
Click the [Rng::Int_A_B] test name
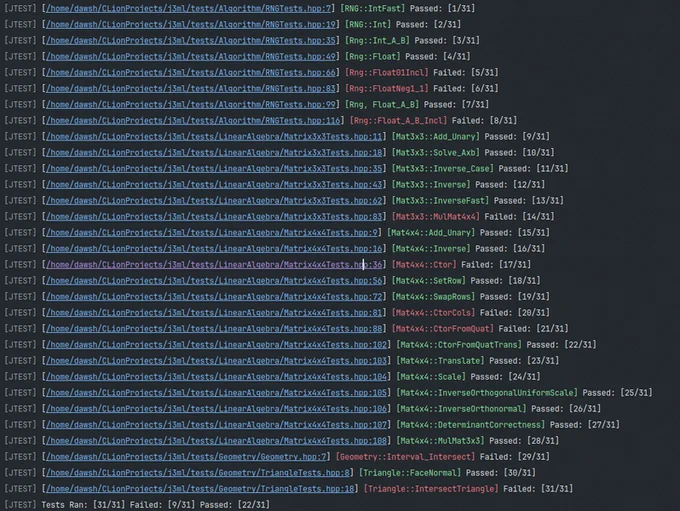377,40
